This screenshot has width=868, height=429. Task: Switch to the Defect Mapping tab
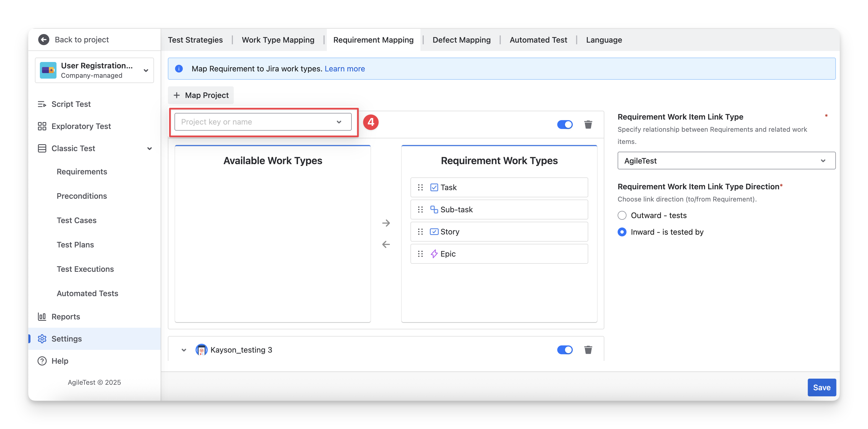(461, 40)
